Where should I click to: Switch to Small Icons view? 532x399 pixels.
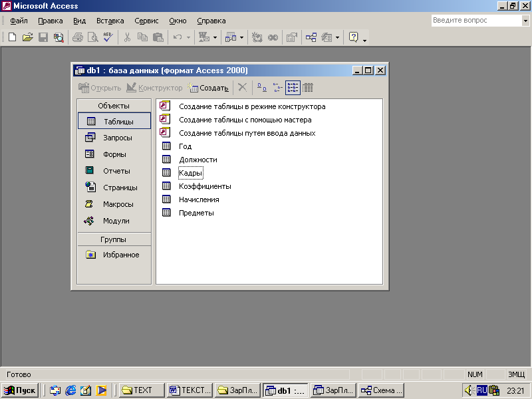point(277,88)
